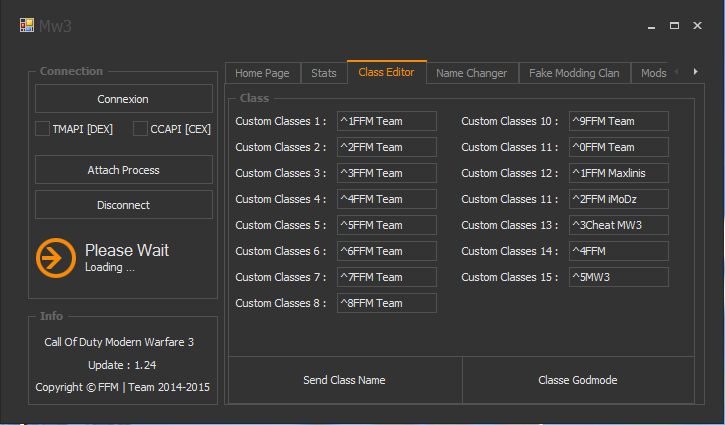Edit Custom Classes 4 name field
725x425 pixels.
[x=387, y=199]
